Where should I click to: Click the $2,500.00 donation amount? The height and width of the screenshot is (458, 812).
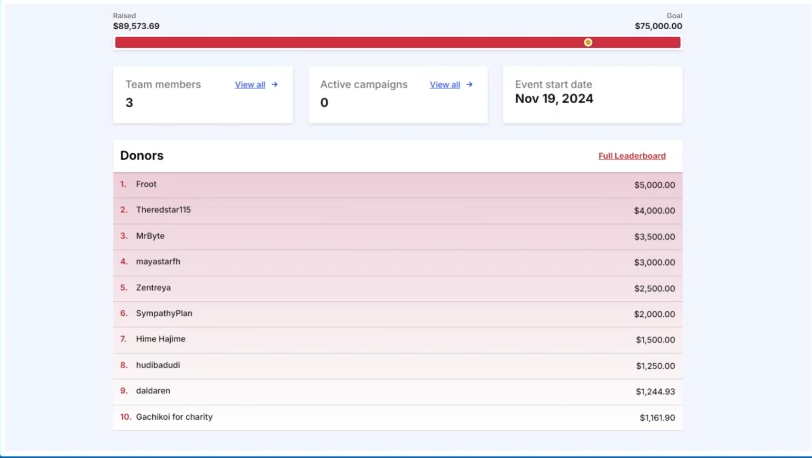coord(655,289)
